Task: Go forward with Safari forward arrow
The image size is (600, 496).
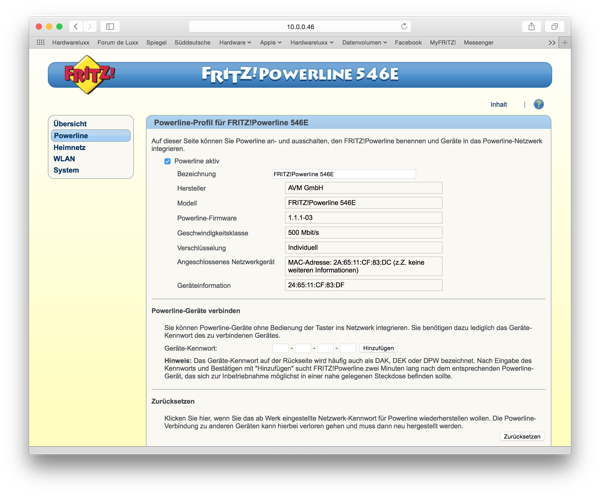Action: pyautogui.click(x=90, y=26)
